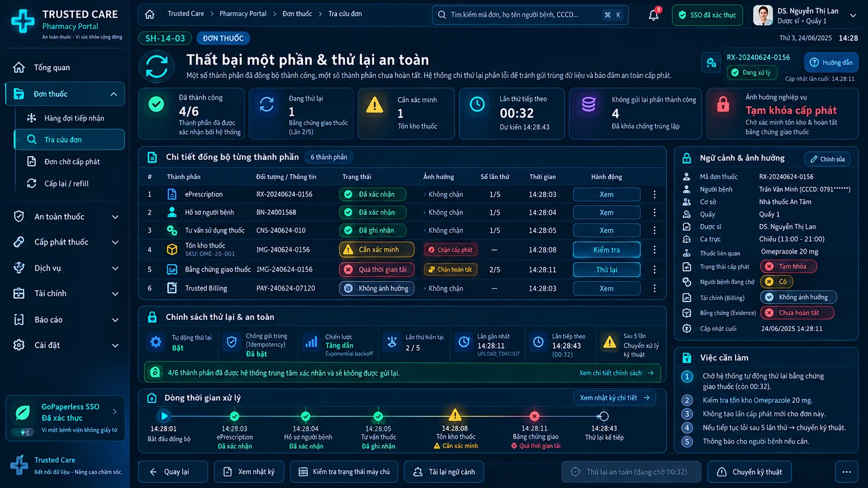This screenshot has height=488, width=868.
Task: Go to Cấp lại / refill
Action: 69,183
